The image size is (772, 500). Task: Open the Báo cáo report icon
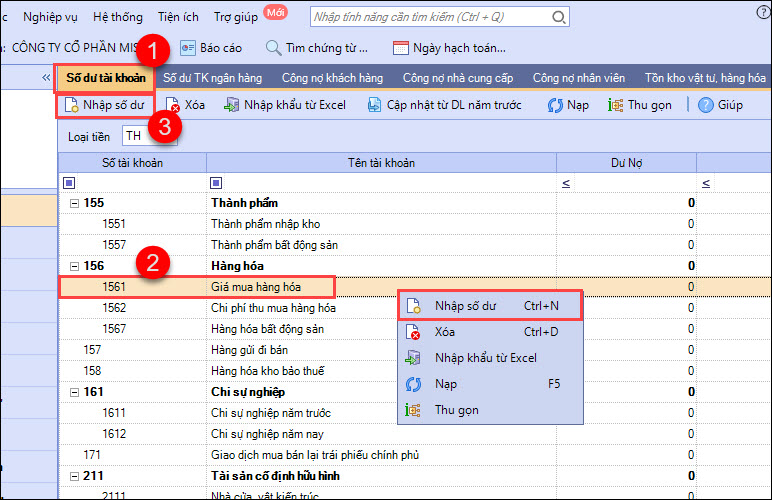point(187,47)
